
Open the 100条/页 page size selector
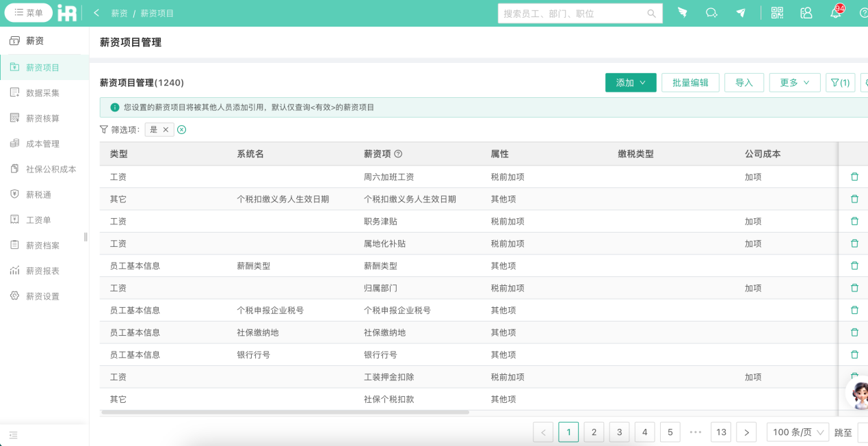[797, 432]
